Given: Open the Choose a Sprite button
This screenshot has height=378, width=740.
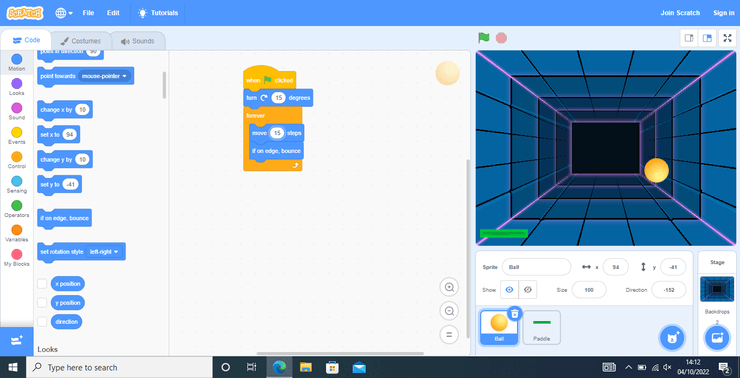Looking at the screenshot, I should 672,337.
